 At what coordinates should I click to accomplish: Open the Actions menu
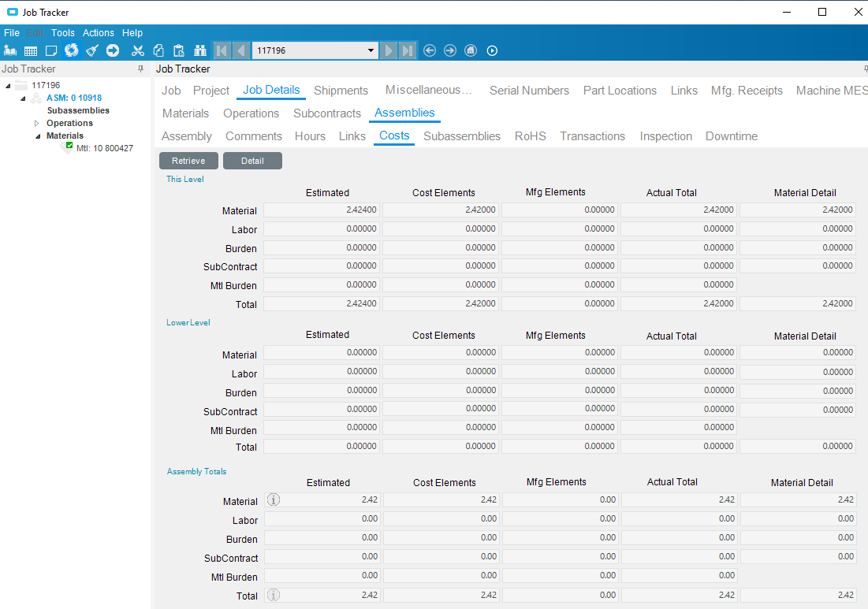99,33
